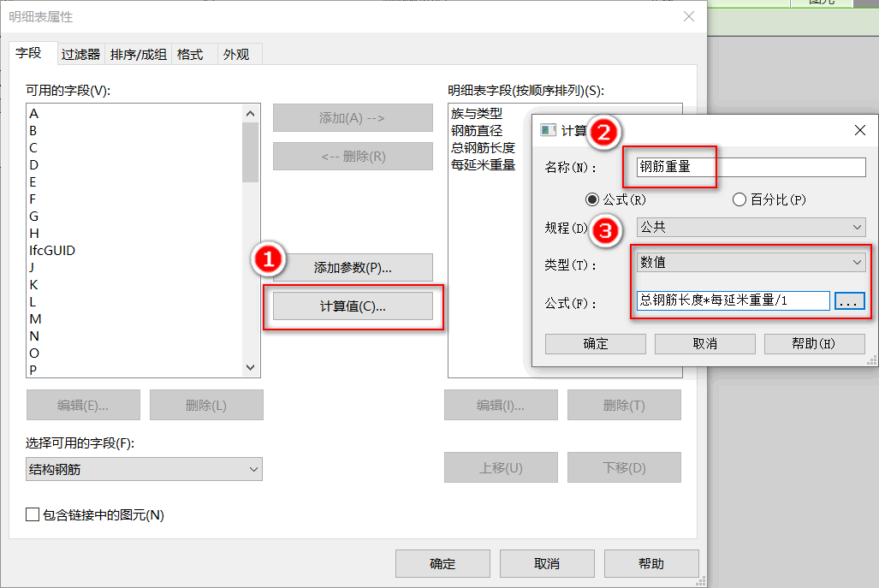
Task: Click 删除(L) below available fields
Action: point(206,405)
